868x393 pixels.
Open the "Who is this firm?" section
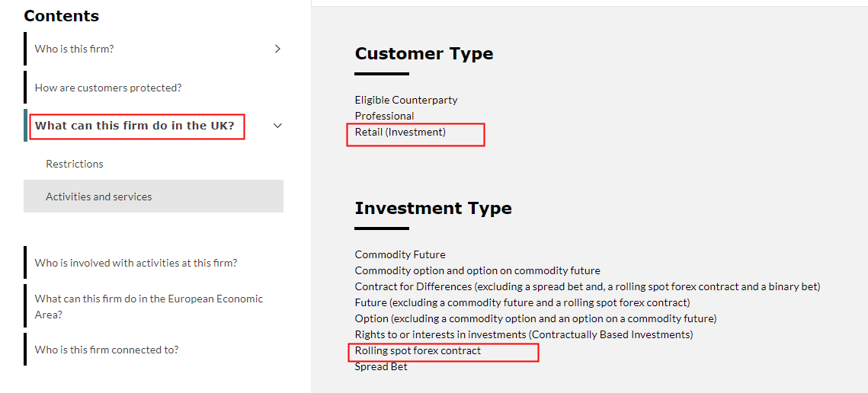coord(74,49)
